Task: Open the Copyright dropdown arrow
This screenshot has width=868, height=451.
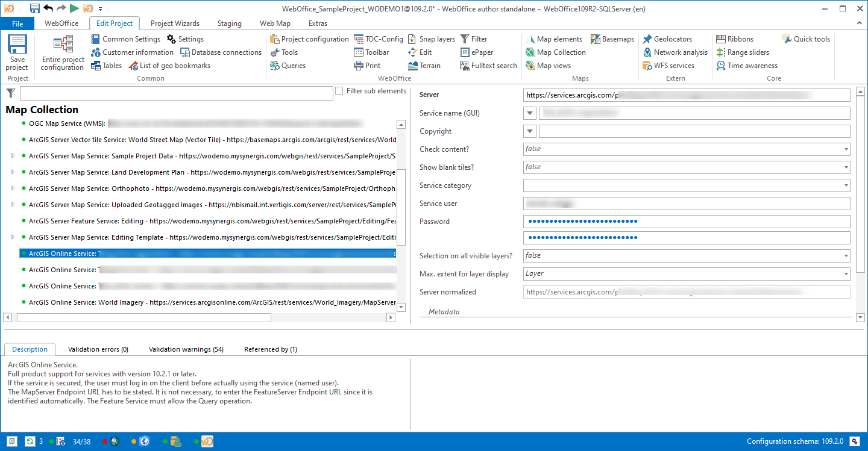Action: [x=529, y=131]
